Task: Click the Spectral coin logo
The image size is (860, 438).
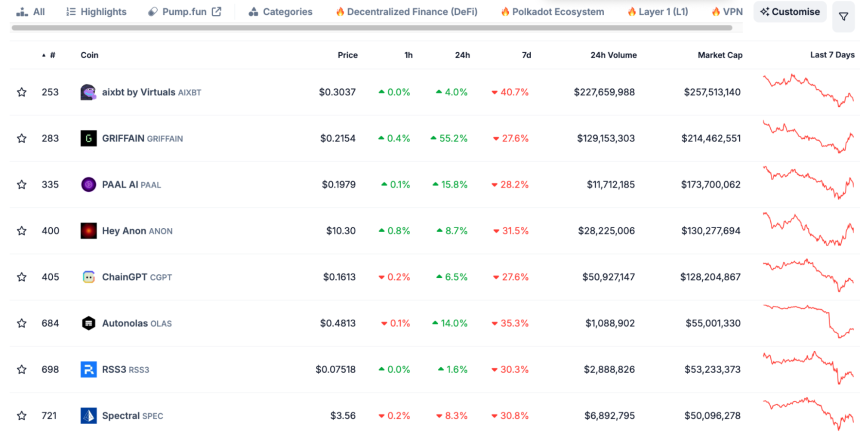Action: click(88, 416)
